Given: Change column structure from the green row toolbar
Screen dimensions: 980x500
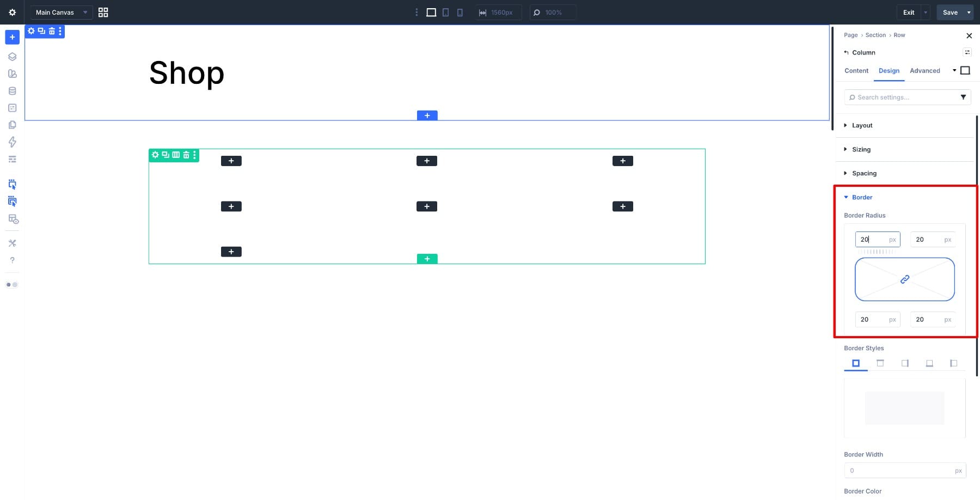Looking at the screenshot, I should 176,155.
